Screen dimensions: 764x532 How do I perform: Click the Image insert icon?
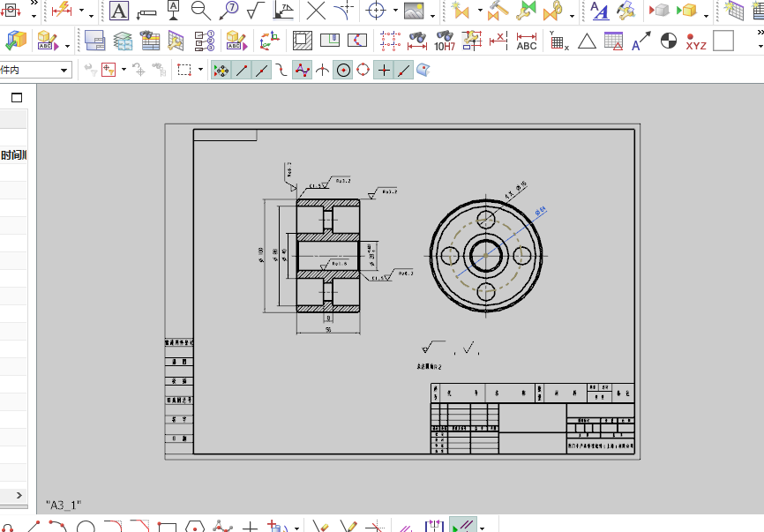click(414, 11)
